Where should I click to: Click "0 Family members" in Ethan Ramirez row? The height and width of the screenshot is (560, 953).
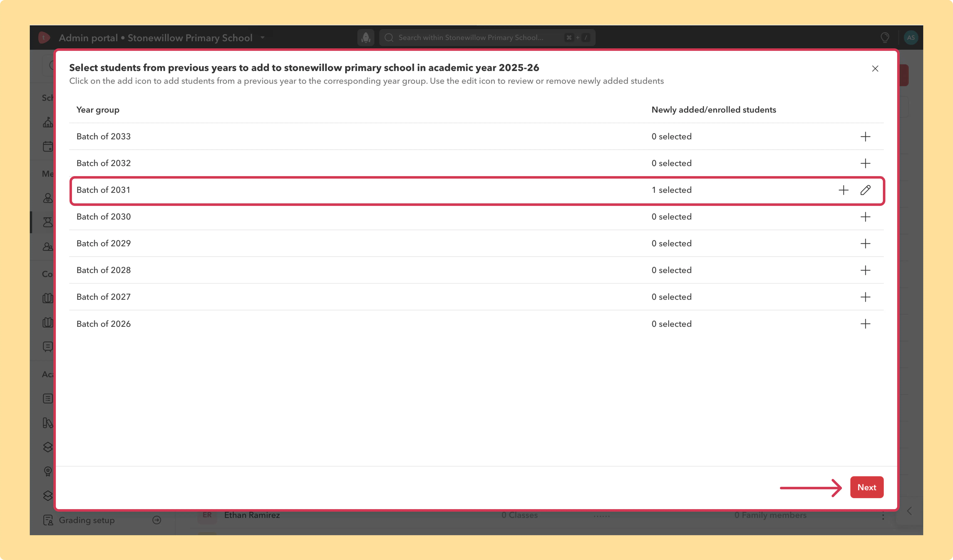(x=770, y=515)
